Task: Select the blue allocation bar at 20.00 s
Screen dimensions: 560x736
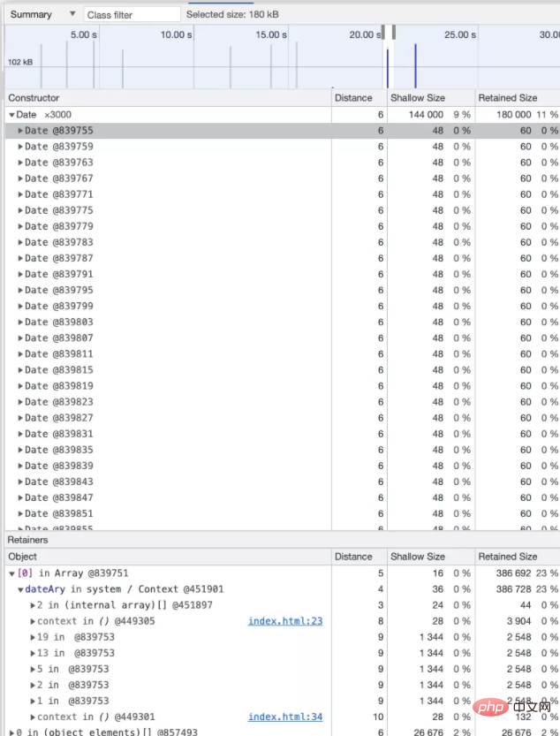Action: tap(388, 68)
